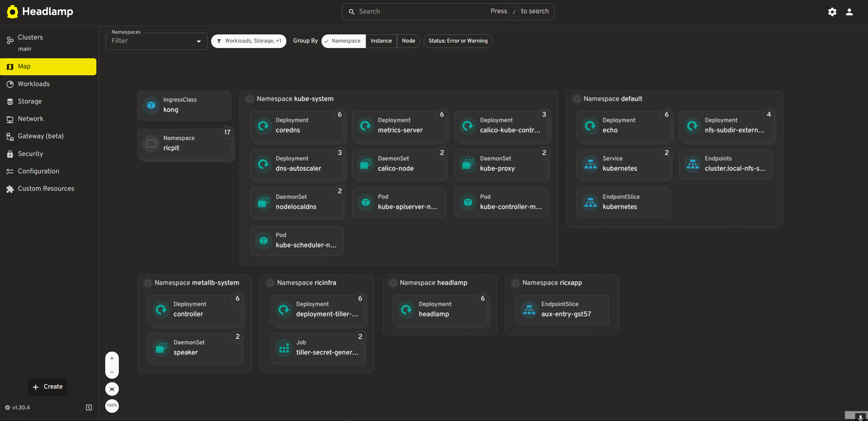Viewport: 868px width, 421px height.
Task: Click the Headlamp logo icon
Action: click(x=12, y=12)
